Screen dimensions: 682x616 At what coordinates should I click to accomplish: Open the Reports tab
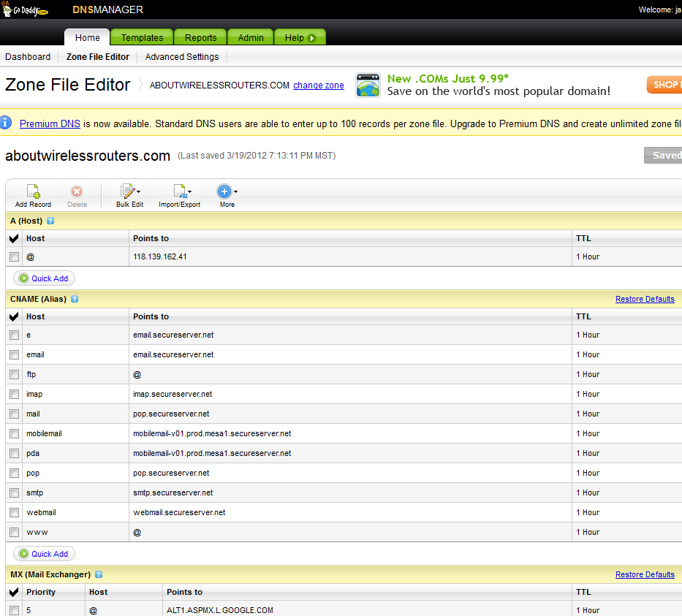click(200, 37)
